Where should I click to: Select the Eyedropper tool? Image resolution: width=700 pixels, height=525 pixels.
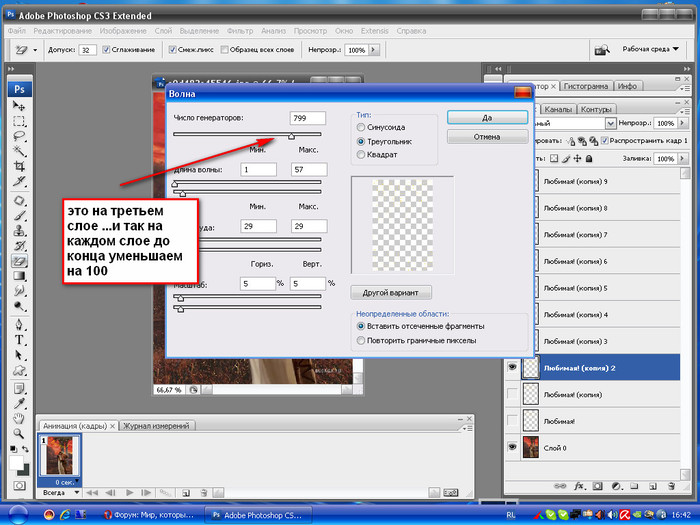pos(19,404)
